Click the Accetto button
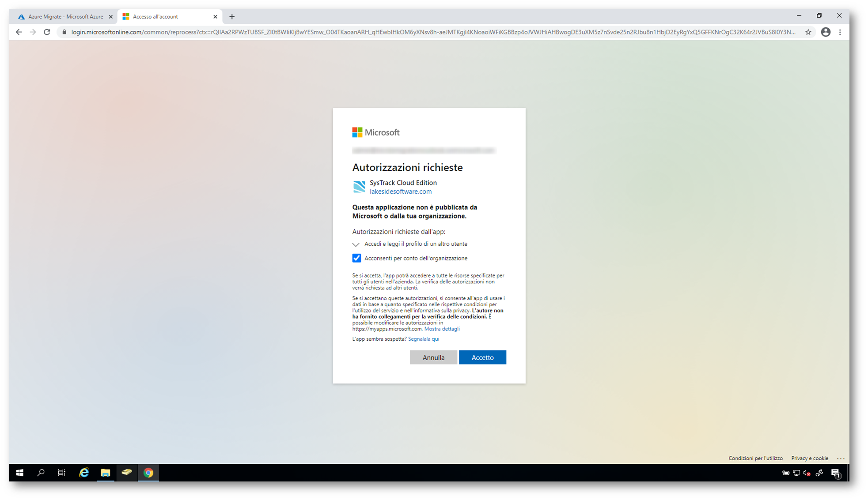Screen dimensions: 868x500 482,357
